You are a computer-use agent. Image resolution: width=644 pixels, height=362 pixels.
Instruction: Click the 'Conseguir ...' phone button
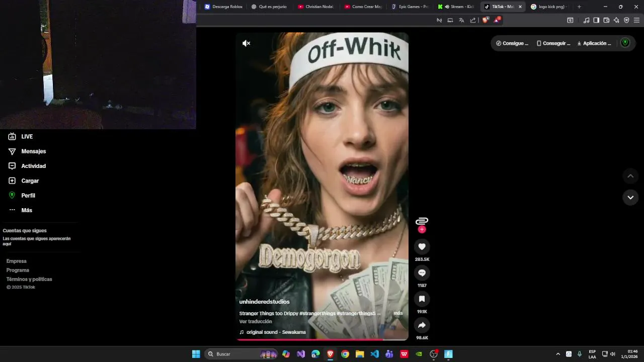pyautogui.click(x=553, y=43)
